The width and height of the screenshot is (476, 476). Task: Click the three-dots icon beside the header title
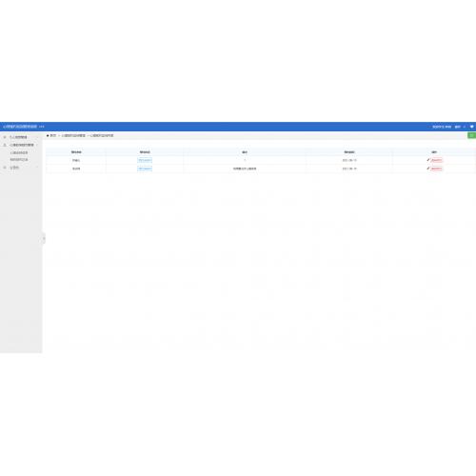[x=42, y=127]
